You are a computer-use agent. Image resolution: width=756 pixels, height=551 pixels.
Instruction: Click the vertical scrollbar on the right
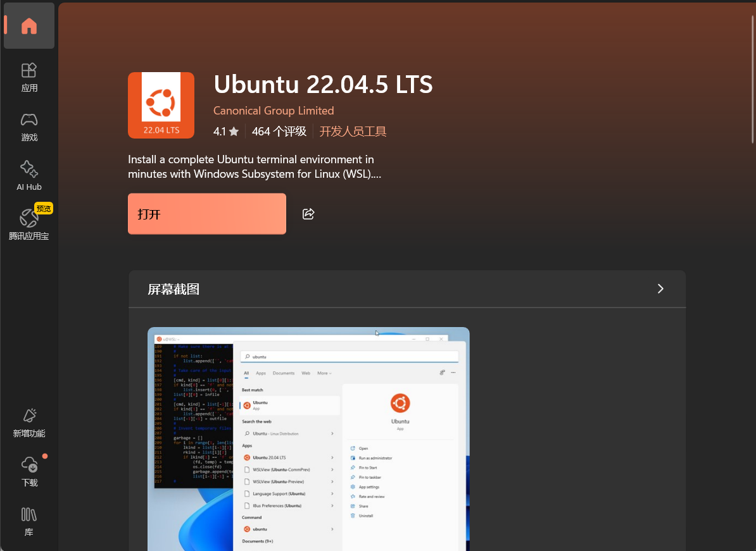[752, 80]
